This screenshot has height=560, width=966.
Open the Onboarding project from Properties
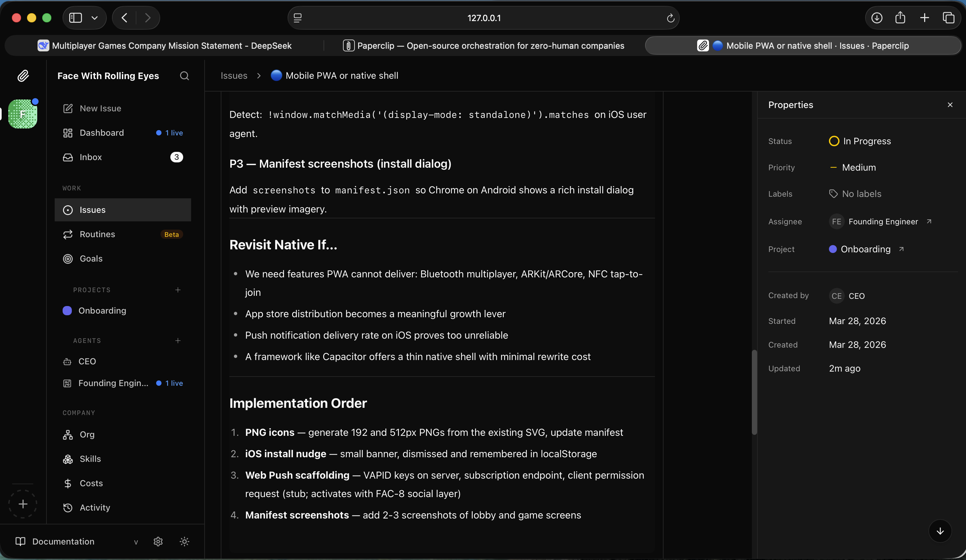[866, 249]
